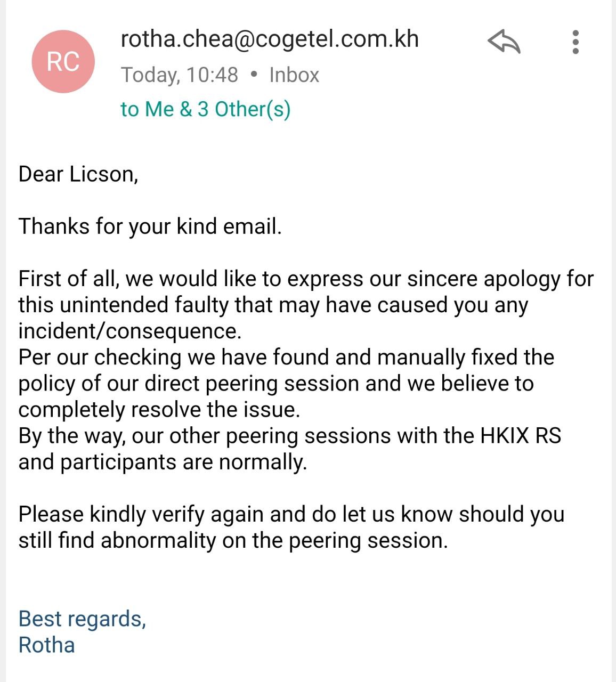616x682 pixels.
Task: Open the three-dot more options menu
Action: click(575, 42)
